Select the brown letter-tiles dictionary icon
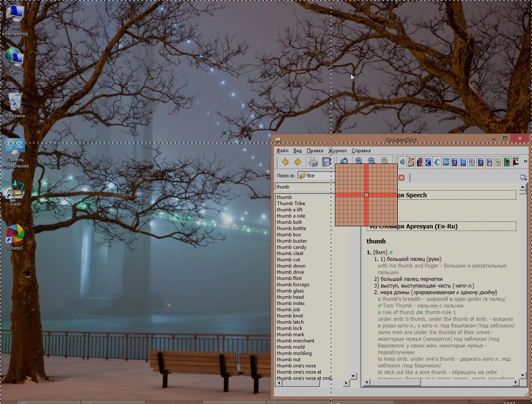 pyautogui.click(x=411, y=162)
